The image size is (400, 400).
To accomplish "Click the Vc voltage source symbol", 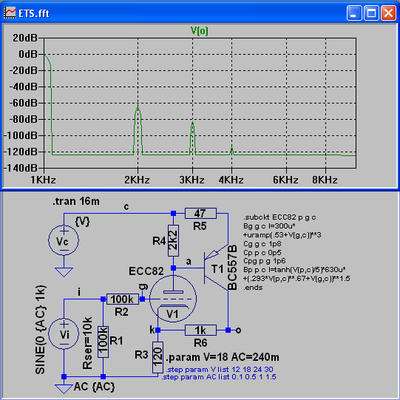I will pos(64,241).
